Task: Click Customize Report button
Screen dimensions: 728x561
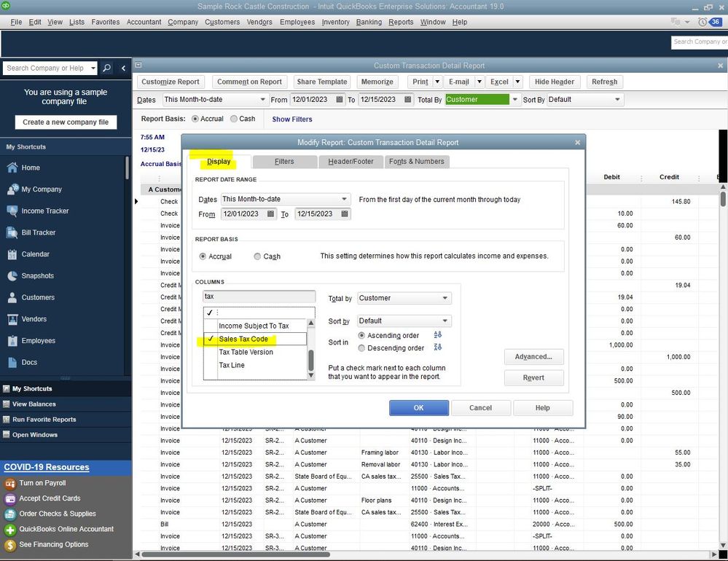Action: (171, 82)
